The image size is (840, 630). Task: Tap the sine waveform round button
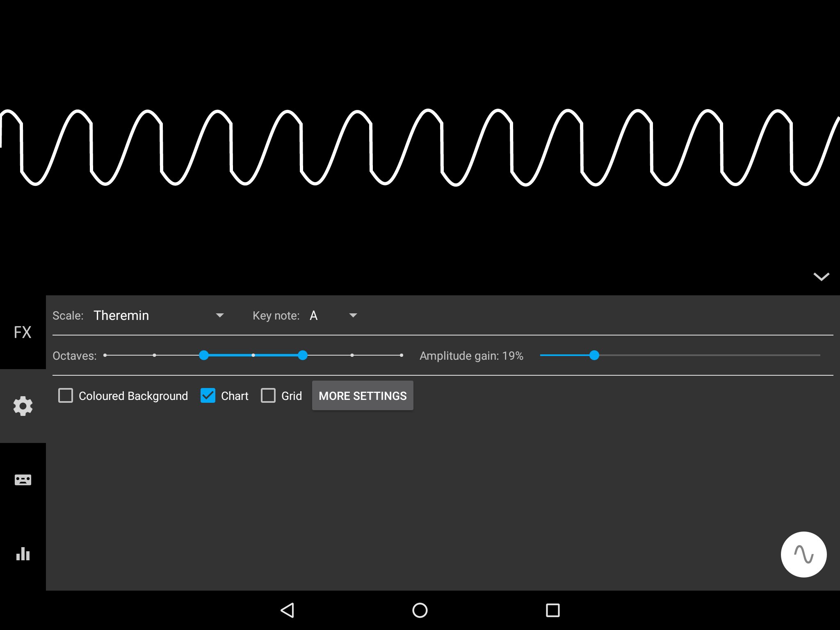803,555
